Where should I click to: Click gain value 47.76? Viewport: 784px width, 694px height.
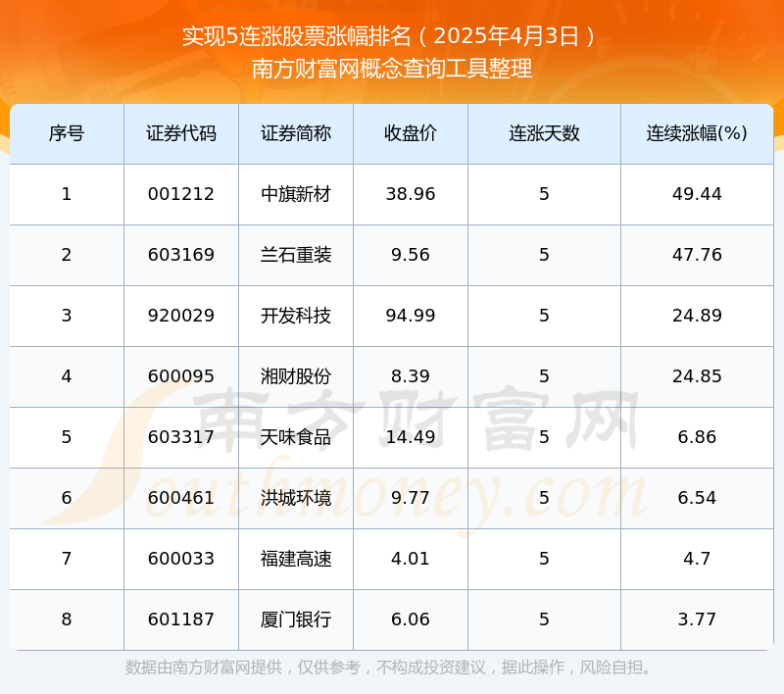[x=697, y=255]
